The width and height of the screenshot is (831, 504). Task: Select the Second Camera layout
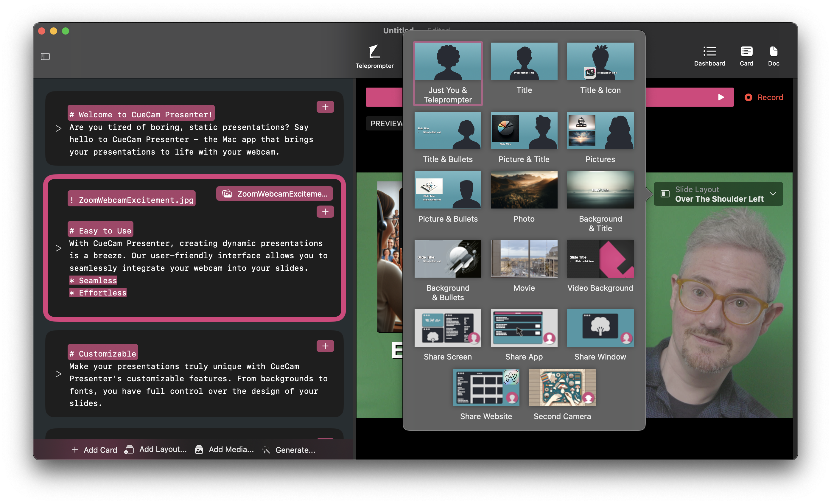(x=562, y=395)
